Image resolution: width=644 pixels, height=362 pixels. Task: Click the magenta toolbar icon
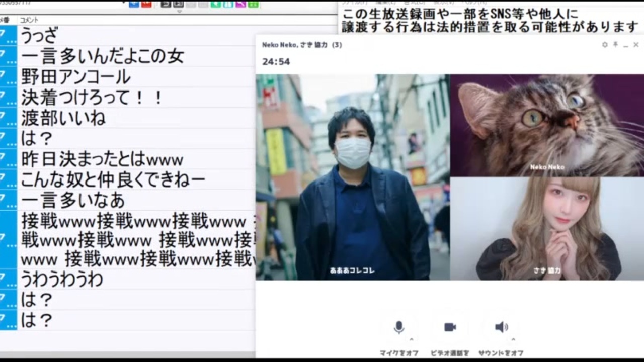240,4
